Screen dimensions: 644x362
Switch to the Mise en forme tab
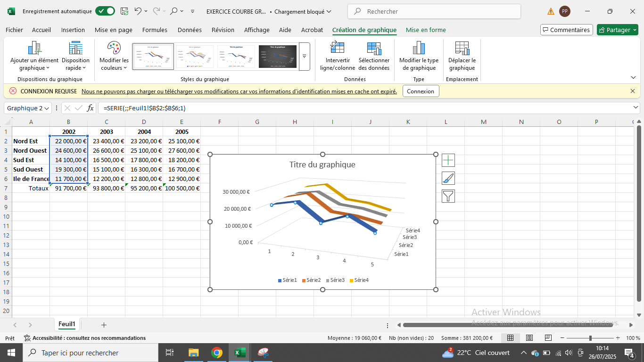pos(426,30)
